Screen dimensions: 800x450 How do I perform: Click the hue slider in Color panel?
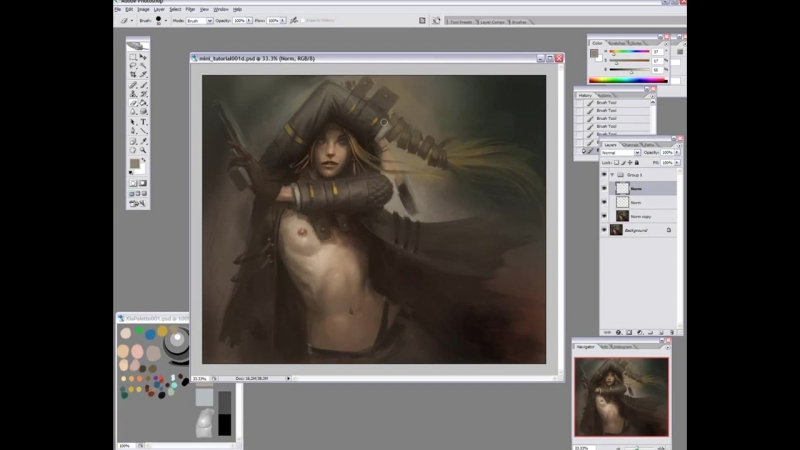point(629,52)
